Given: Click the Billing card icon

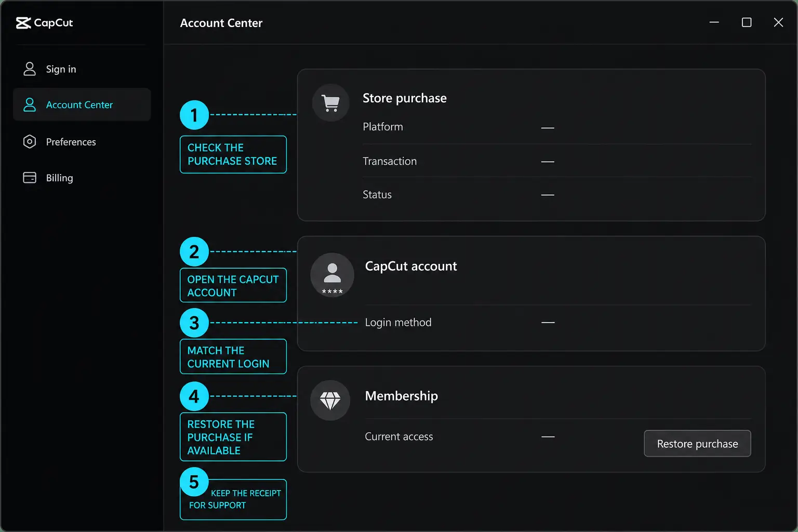Looking at the screenshot, I should click(x=30, y=178).
